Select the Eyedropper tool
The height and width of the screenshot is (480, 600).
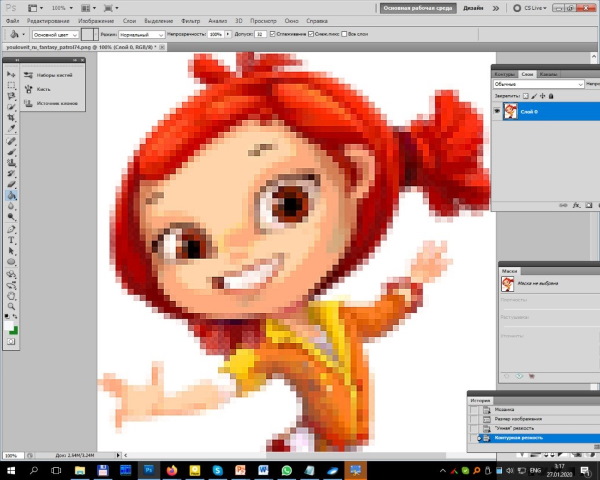(11, 128)
